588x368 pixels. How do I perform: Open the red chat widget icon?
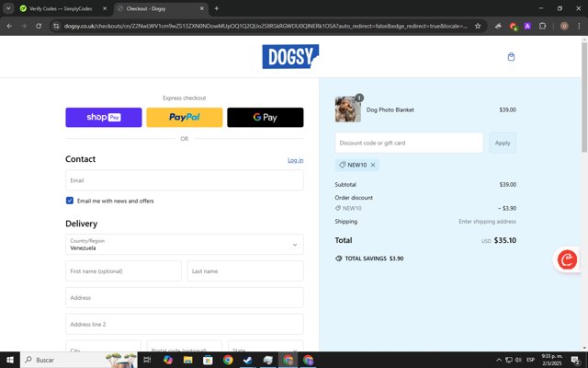[x=567, y=259]
